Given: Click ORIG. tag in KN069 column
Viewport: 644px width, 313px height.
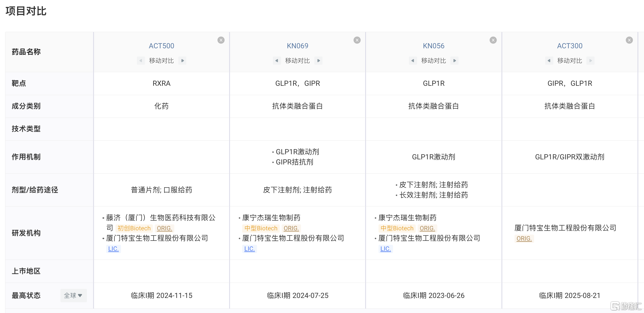Looking at the screenshot, I should 291,228.
